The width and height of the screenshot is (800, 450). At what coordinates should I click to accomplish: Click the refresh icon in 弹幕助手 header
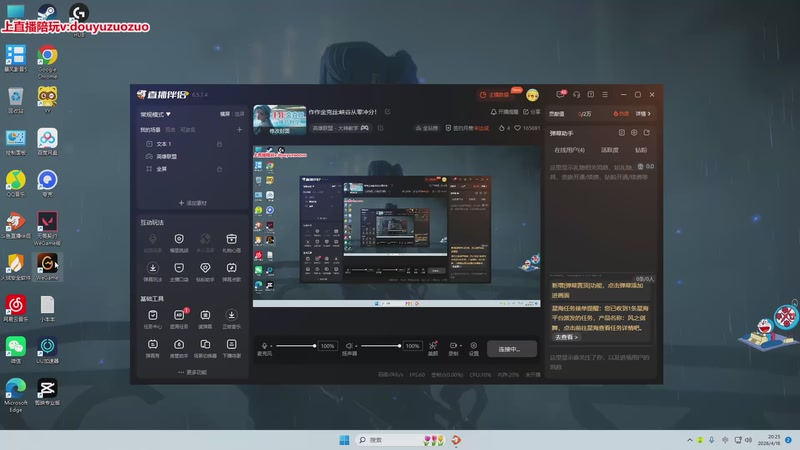647,133
